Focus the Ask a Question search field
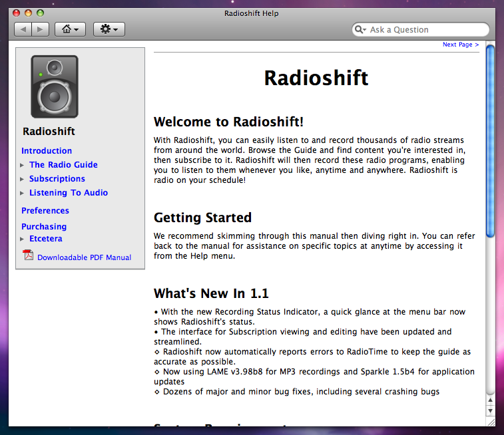Image resolution: width=504 pixels, height=435 pixels. 420,29
